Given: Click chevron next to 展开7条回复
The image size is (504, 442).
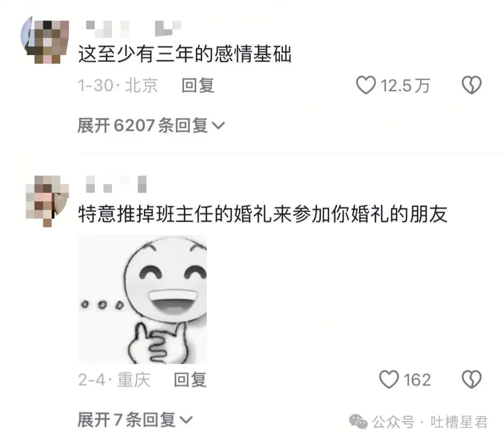Looking at the screenshot, I should 186,420.
